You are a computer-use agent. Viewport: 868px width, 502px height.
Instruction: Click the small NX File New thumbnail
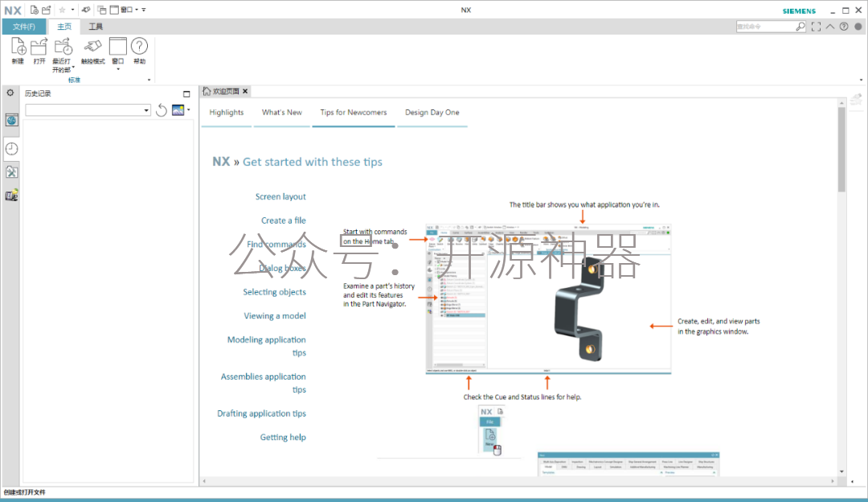(x=492, y=431)
